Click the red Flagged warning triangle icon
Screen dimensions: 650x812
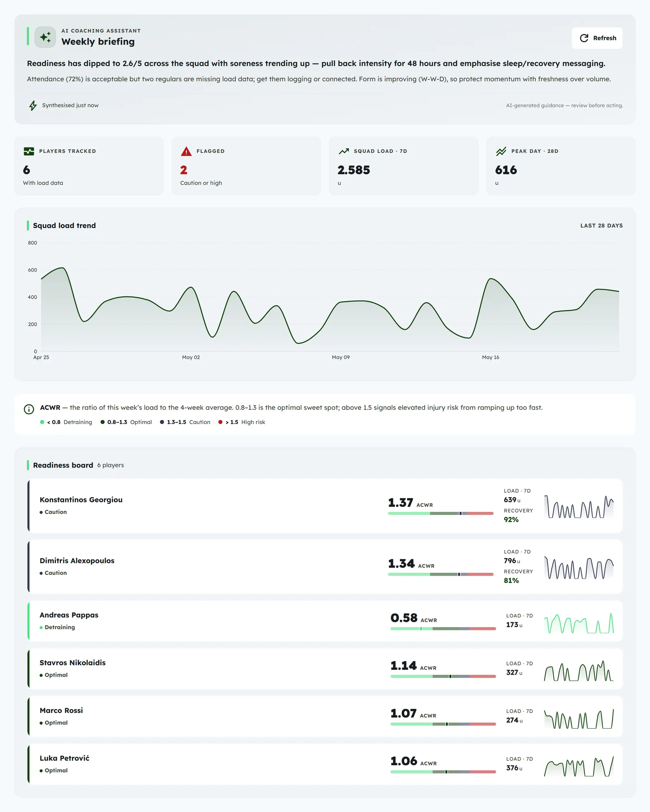[186, 151]
